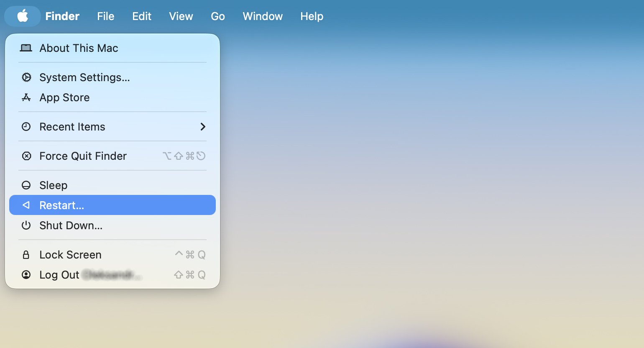
Task: Click the triangle icon beside Restart
Action: [x=26, y=205]
